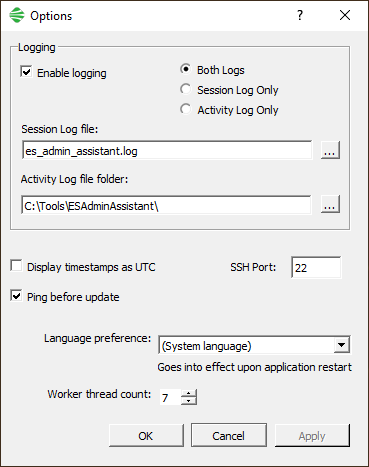The image size is (369, 467).
Task: Confirm settings with OK button
Action: tap(146, 436)
